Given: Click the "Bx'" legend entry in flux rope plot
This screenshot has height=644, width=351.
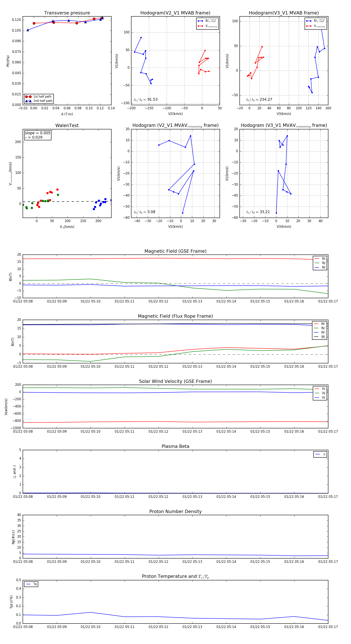Looking at the screenshot, I should (320, 324).
